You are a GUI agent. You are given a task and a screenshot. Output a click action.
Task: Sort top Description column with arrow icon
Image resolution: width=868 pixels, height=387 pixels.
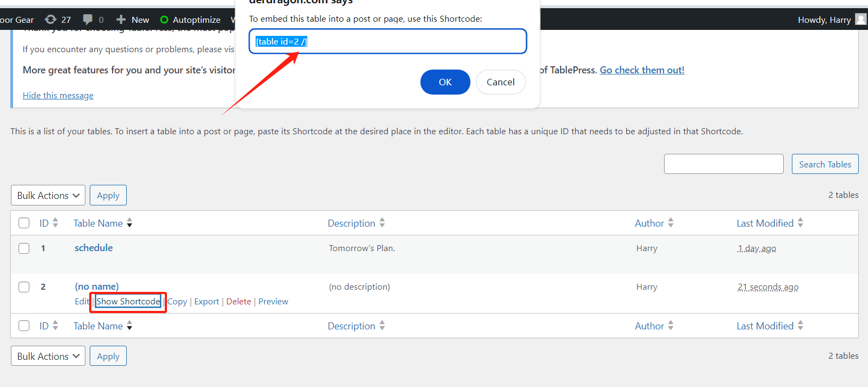(x=382, y=223)
